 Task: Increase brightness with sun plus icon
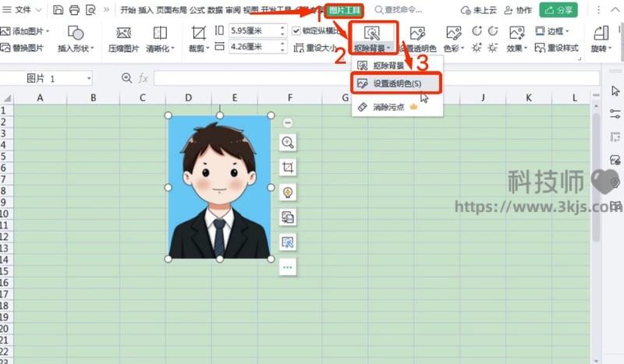[x=477, y=48]
